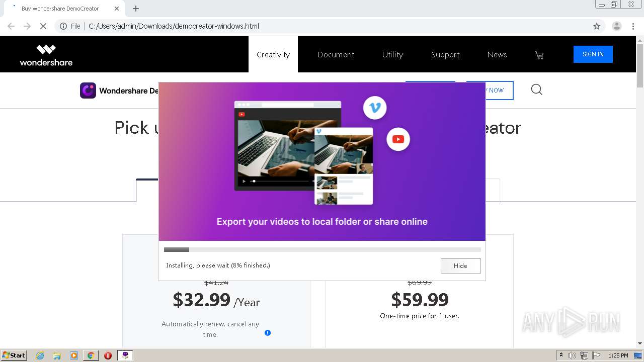Click the Wondershare logo in the header

pyautogui.click(x=46, y=55)
